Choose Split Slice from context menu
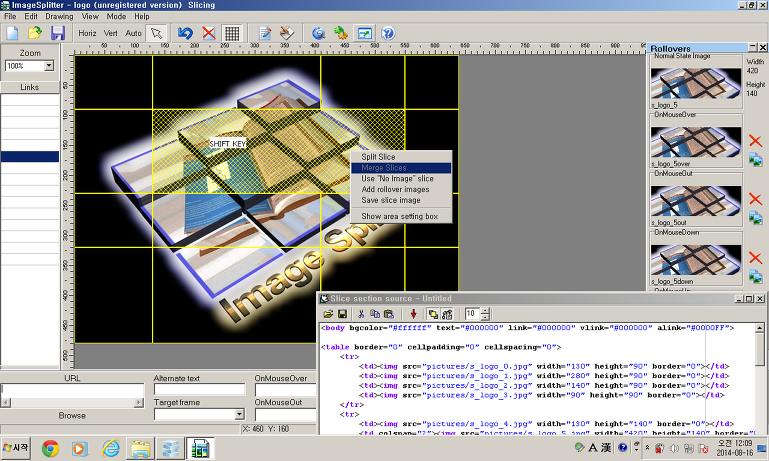769x461 pixels. coord(401,157)
